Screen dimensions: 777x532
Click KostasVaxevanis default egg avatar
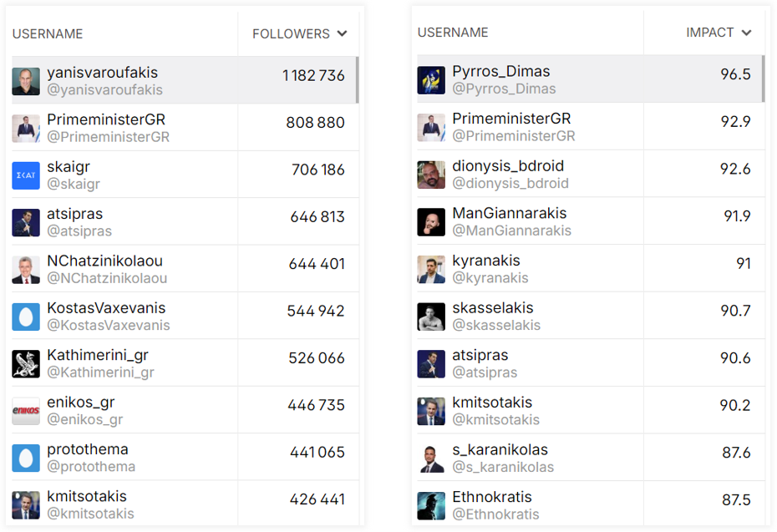tap(26, 317)
